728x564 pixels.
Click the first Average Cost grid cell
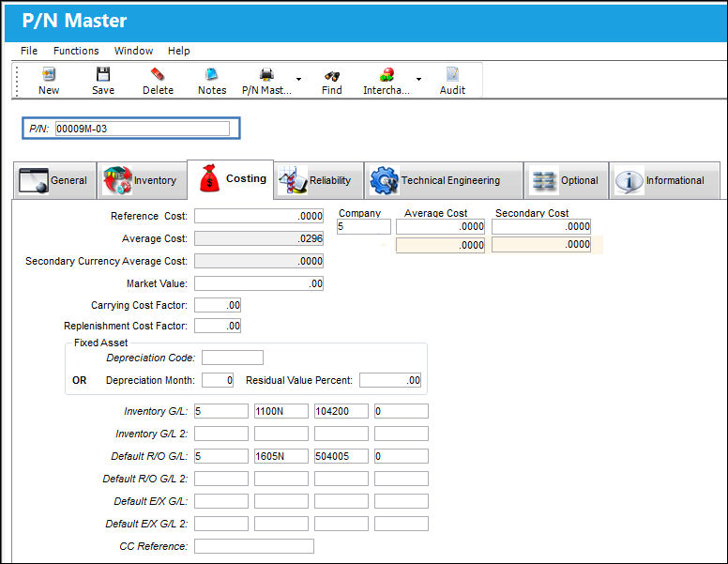pos(440,227)
